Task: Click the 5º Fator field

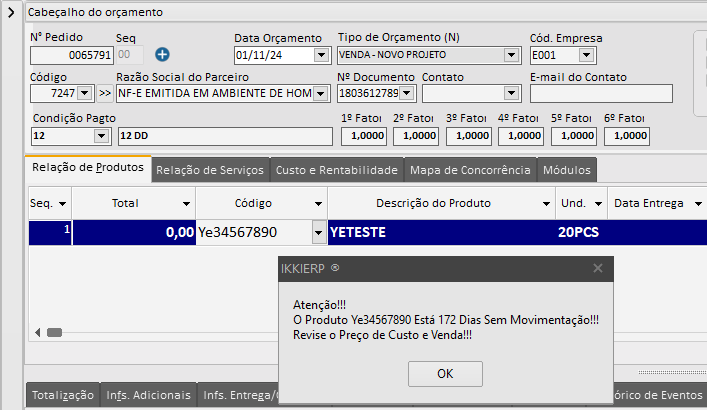Action: (x=574, y=136)
